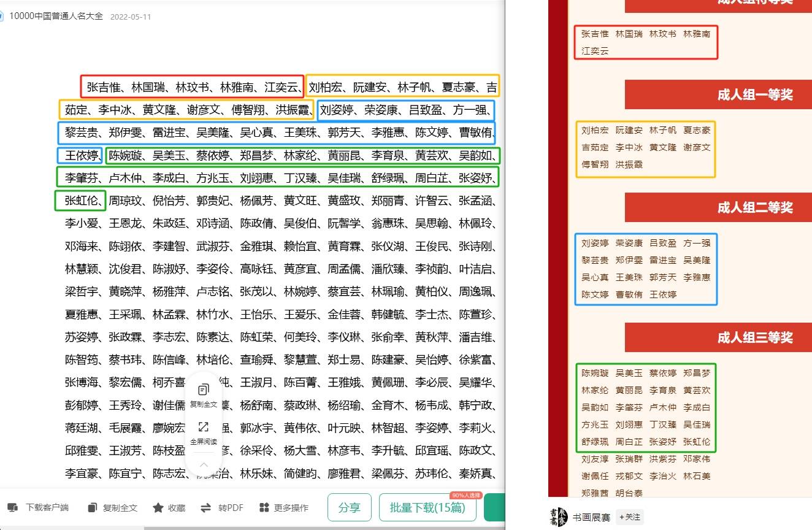This screenshot has height=530, width=812.
Task: Click the document icon beside the title
Action: (2, 17)
